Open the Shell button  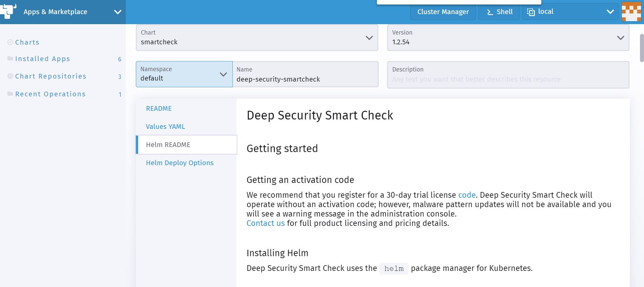tap(499, 12)
